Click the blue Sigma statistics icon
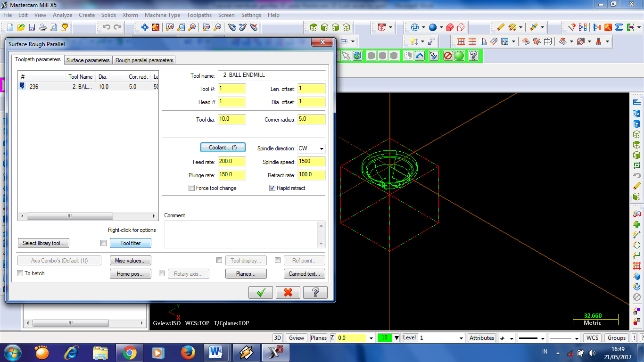This screenshot has width=644, height=362. click(x=619, y=27)
